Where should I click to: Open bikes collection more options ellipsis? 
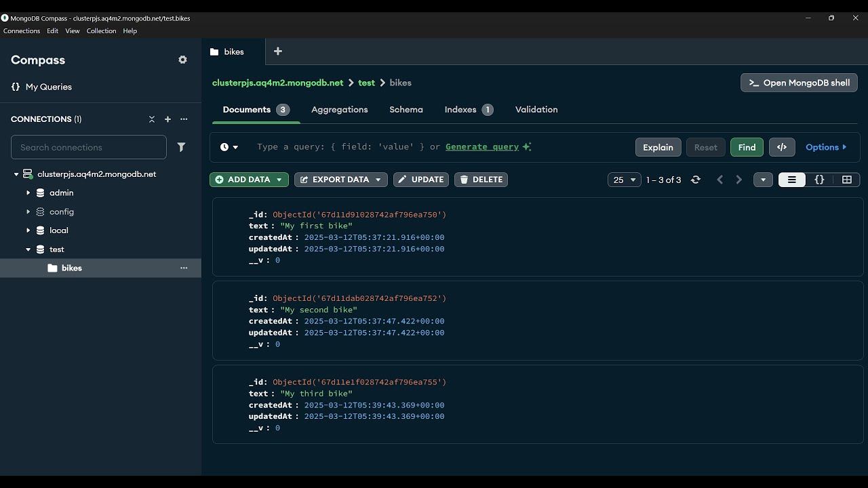[x=184, y=268]
